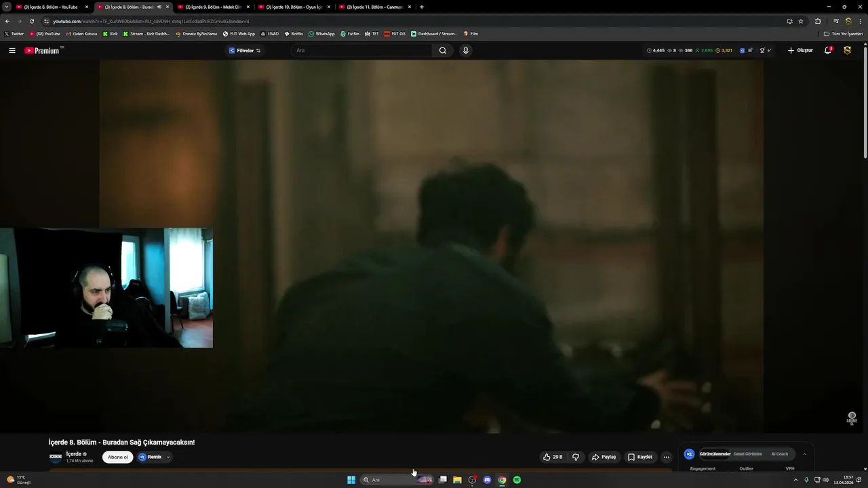Screen dimensions: 868x488
Task: Open the BotRix bookmark
Action: [x=294, y=34]
